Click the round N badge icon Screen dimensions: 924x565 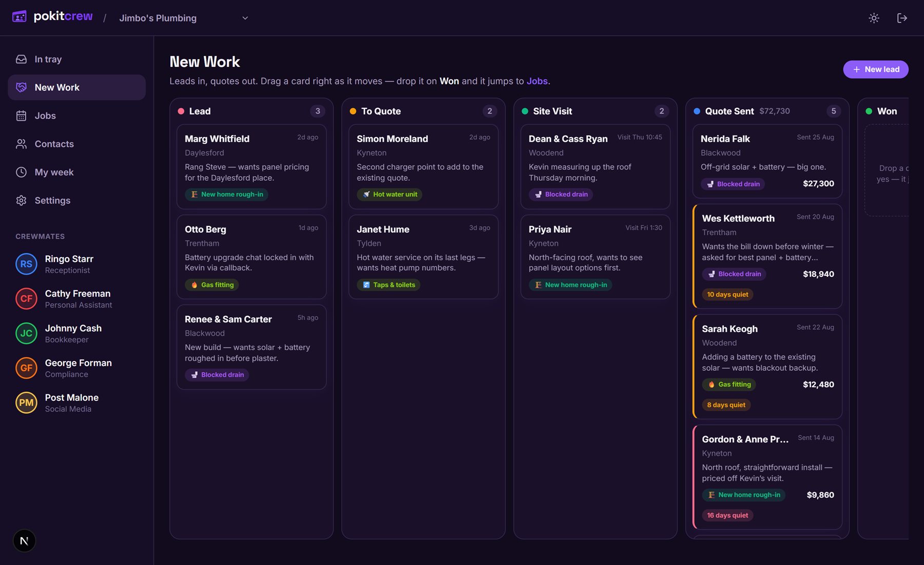[24, 541]
